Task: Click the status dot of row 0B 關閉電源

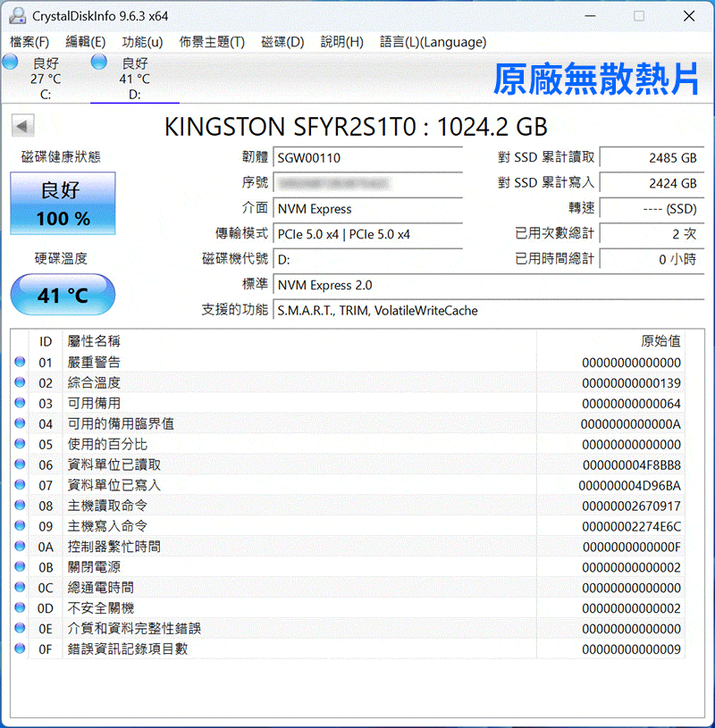Action: [20, 566]
